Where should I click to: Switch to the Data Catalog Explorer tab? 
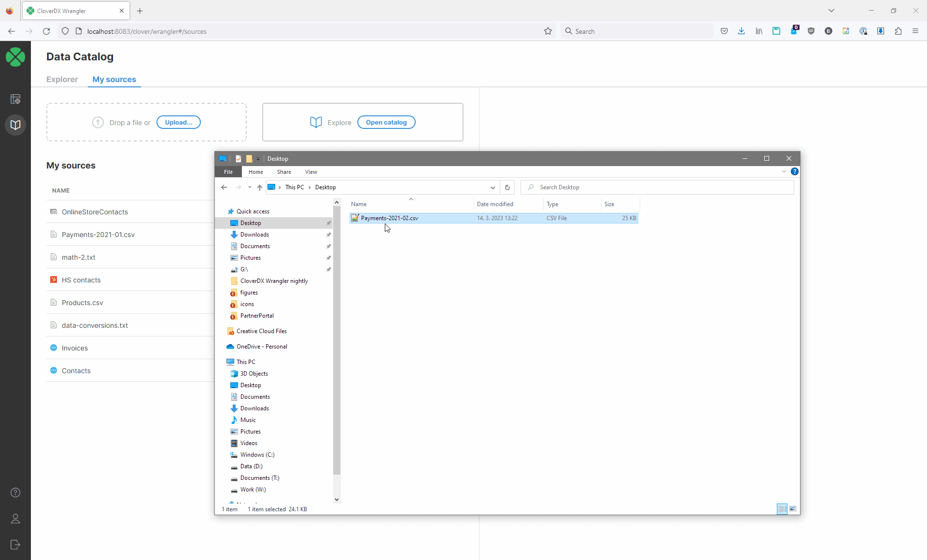tap(62, 79)
